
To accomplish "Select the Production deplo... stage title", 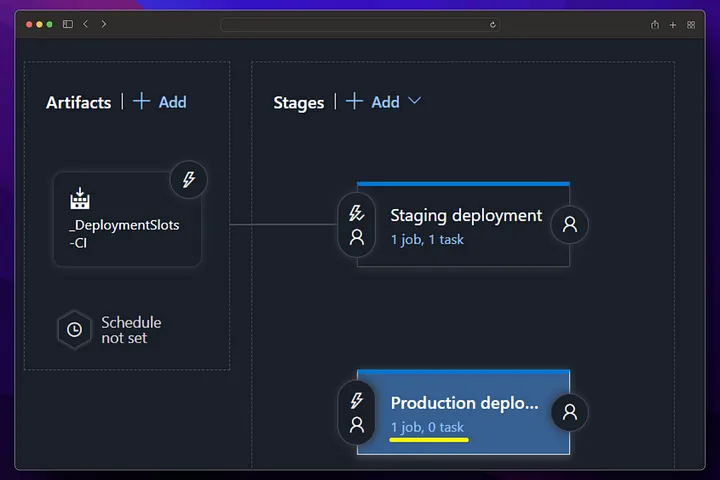I will click(x=464, y=403).
